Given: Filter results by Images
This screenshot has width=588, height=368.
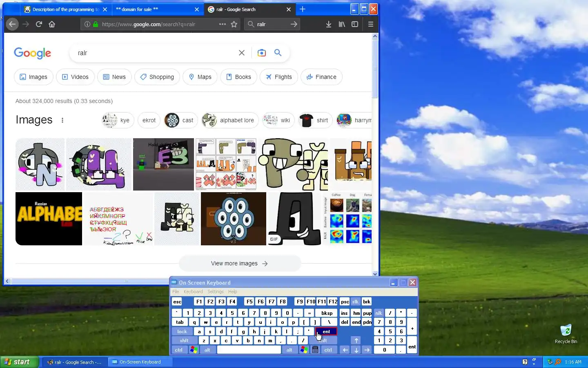Looking at the screenshot, I should pos(33,77).
